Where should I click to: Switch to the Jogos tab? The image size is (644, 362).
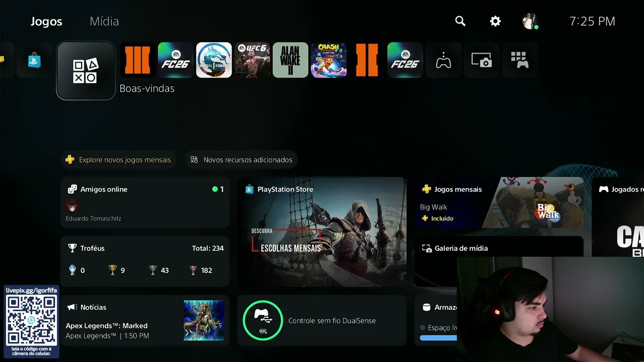point(46,21)
